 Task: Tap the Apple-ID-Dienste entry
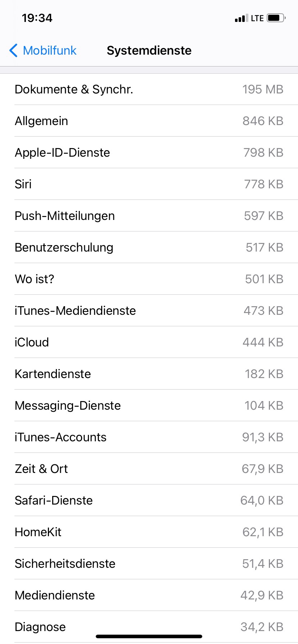[149, 152]
